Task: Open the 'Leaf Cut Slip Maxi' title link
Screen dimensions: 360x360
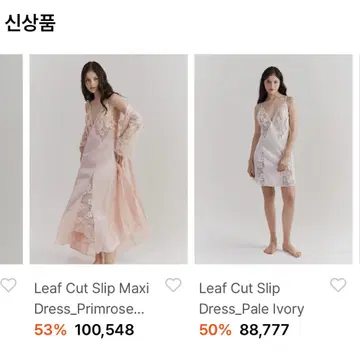Action: [x=92, y=288]
